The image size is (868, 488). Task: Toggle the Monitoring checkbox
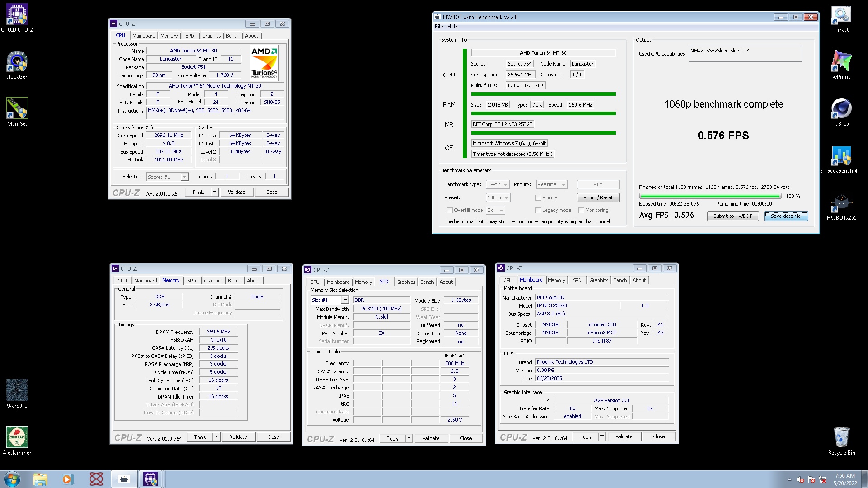[581, 210]
